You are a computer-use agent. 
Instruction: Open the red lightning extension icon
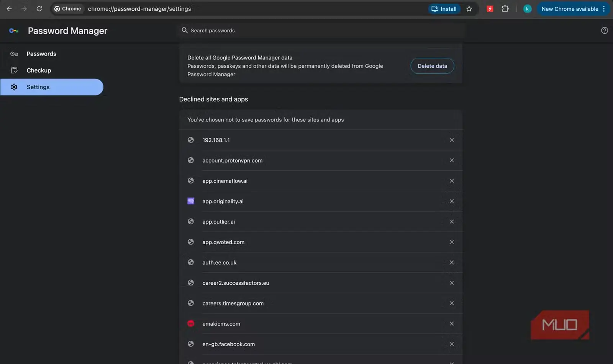pyautogui.click(x=490, y=9)
